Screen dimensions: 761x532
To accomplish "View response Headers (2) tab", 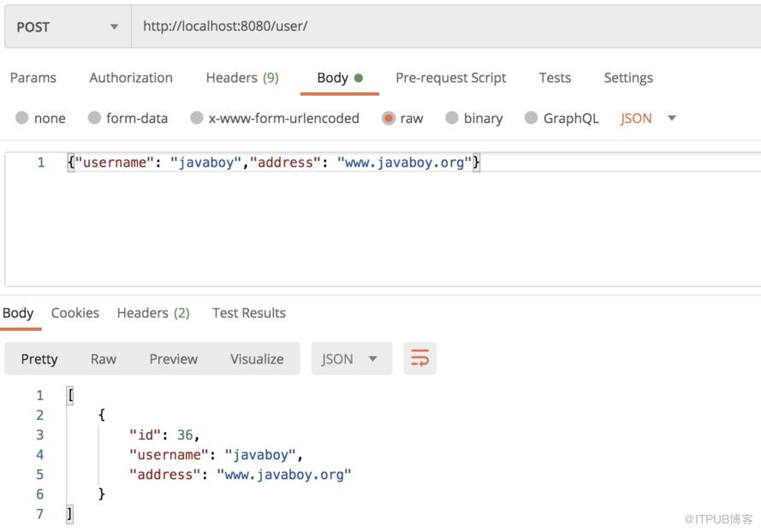I will point(153,313).
